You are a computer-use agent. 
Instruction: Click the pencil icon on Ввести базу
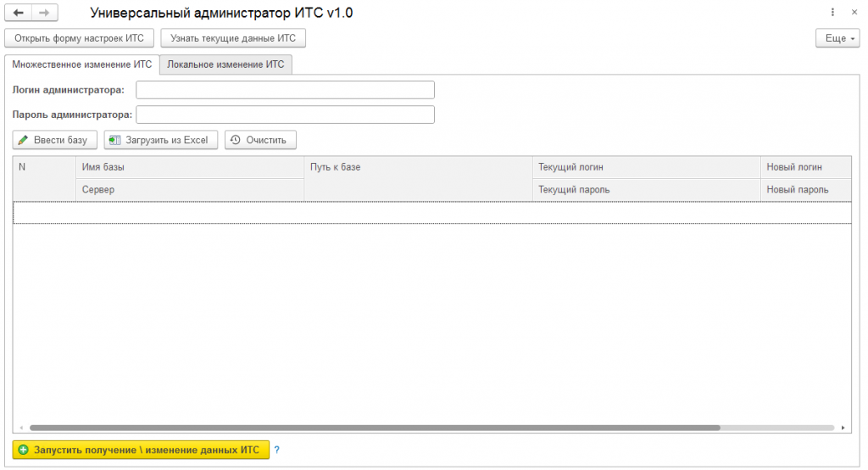23,140
